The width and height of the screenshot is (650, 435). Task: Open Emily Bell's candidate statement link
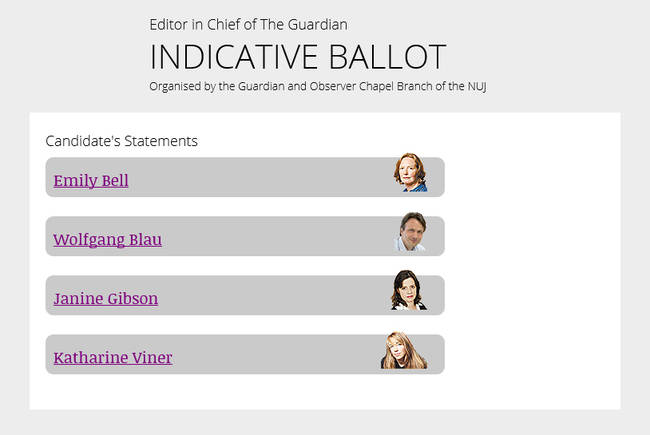[91, 181]
